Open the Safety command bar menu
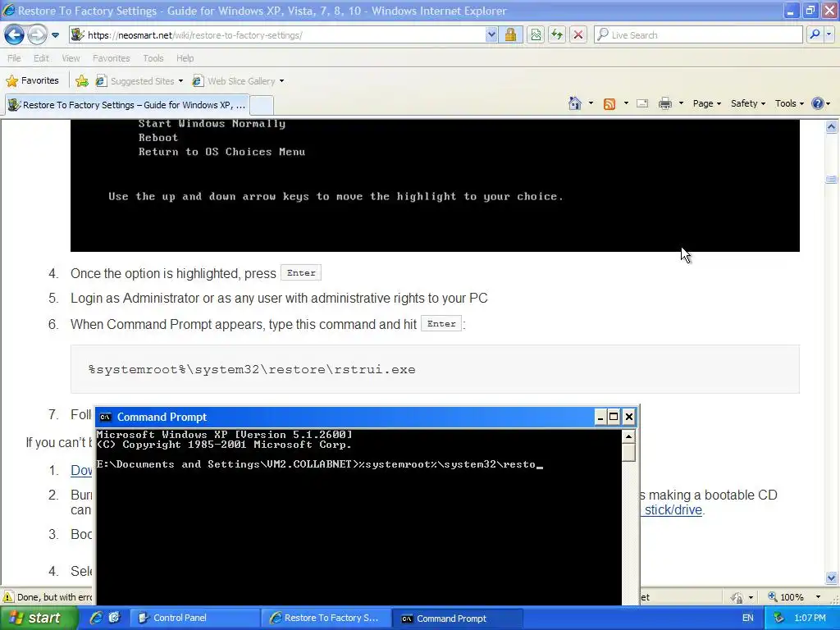Viewport: 840px width, 630px height. [748, 103]
